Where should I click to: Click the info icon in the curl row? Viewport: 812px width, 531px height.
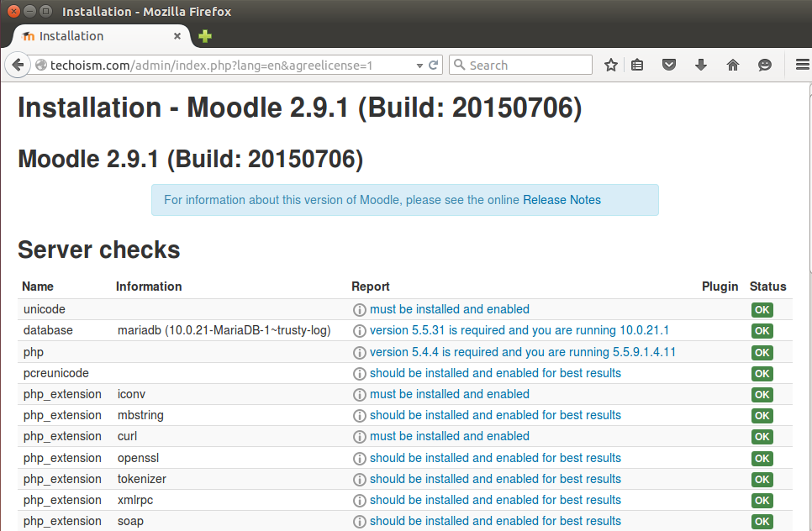(x=360, y=437)
